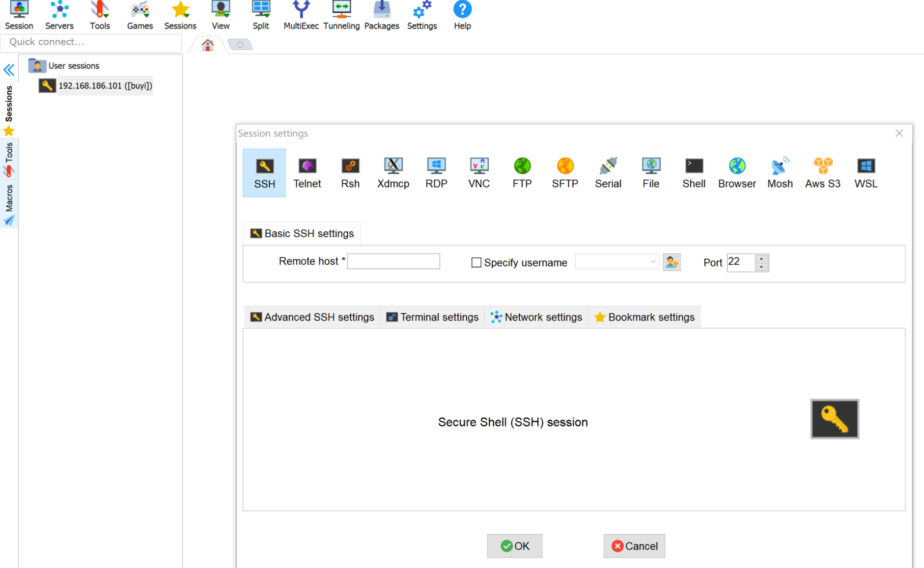Screen dimensions: 924x568
Task: Select the SFTP session type
Action: point(565,173)
